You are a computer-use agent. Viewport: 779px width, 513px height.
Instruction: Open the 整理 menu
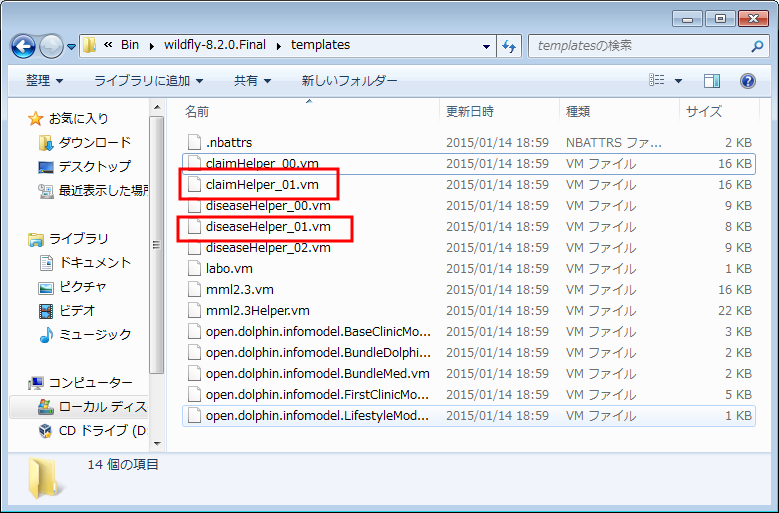point(44,80)
